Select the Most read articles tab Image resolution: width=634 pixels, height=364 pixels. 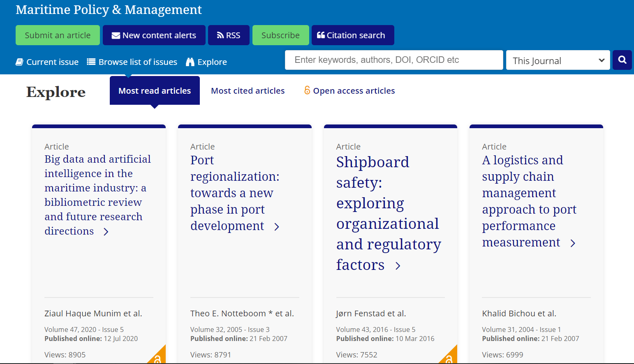click(155, 91)
